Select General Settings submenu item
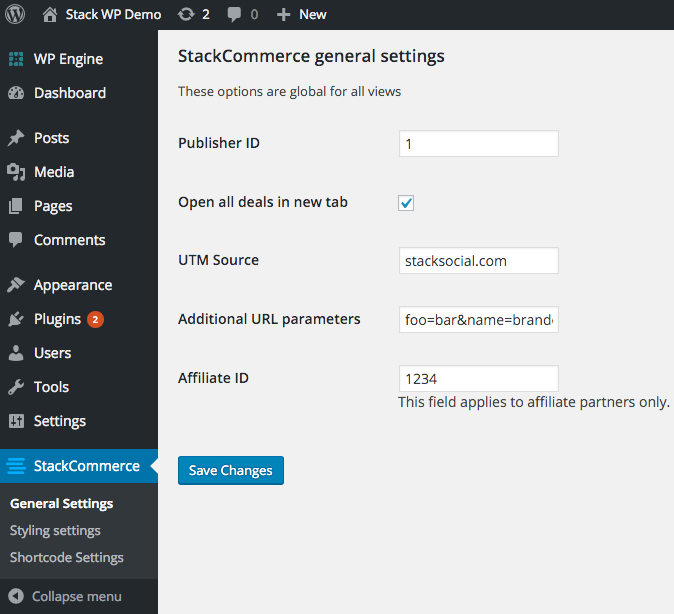The height and width of the screenshot is (614, 674). pyautogui.click(x=61, y=504)
